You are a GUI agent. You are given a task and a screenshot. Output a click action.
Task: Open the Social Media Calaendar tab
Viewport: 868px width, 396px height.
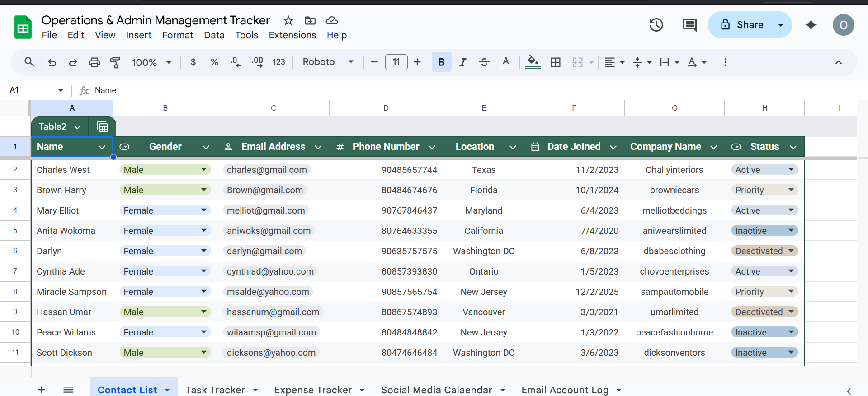[436, 390]
